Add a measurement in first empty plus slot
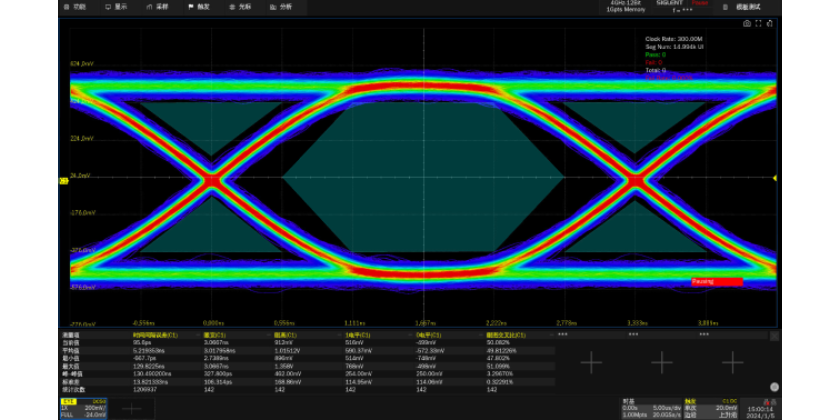 (592, 362)
